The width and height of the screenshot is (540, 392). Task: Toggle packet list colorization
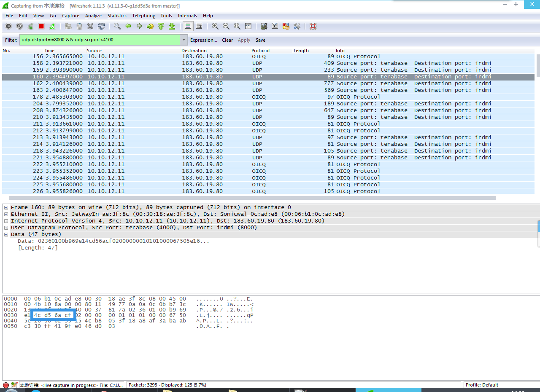(x=188, y=26)
